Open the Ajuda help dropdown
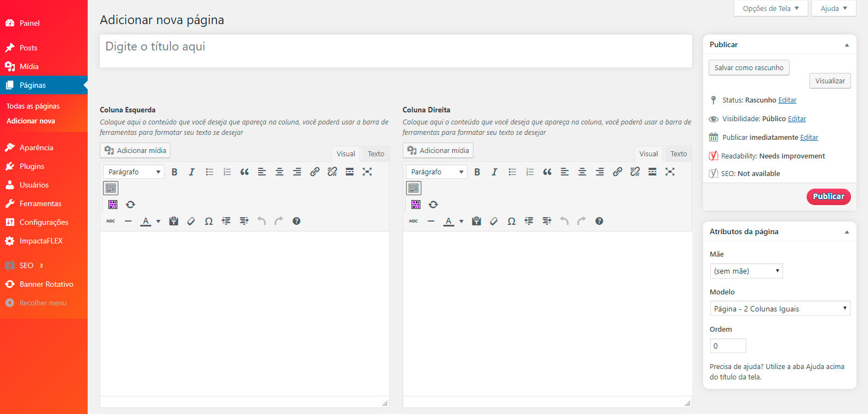The height and width of the screenshot is (414, 868). [x=834, y=8]
